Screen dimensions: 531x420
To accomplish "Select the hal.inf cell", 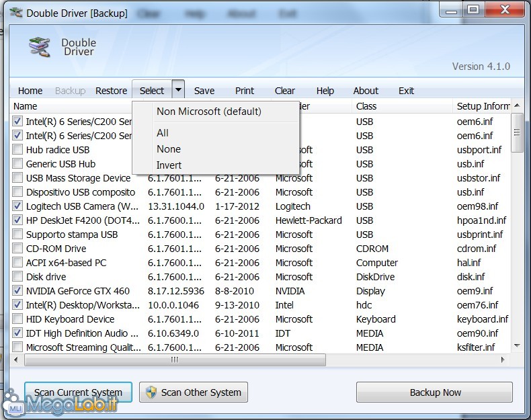I will point(468,263).
